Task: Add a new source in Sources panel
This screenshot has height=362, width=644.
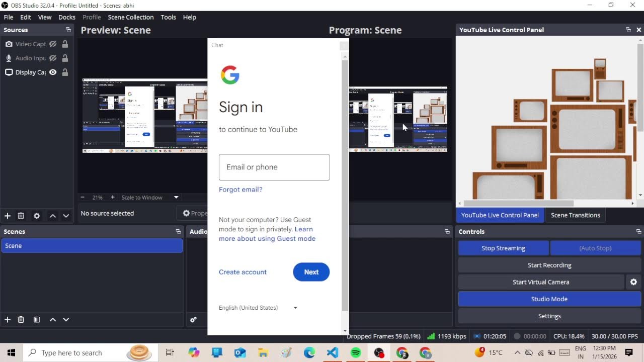Action: (8, 216)
